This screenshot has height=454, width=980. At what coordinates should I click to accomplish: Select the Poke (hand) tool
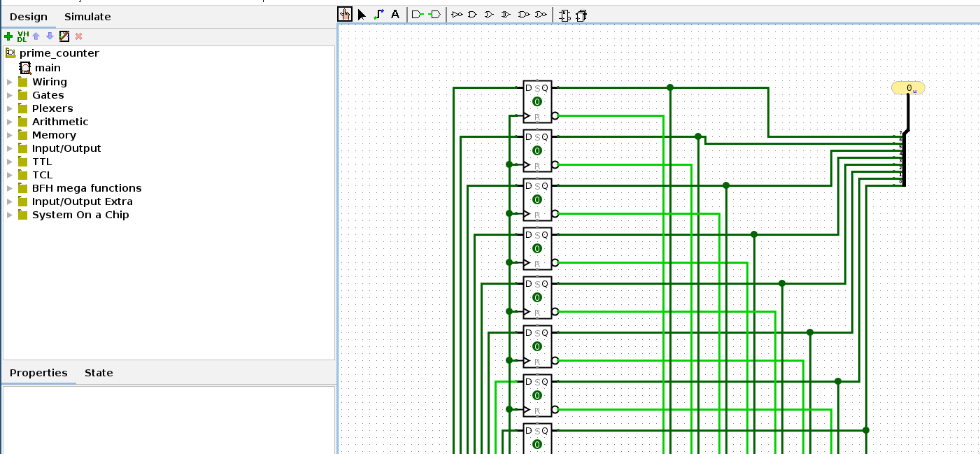point(345,14)
